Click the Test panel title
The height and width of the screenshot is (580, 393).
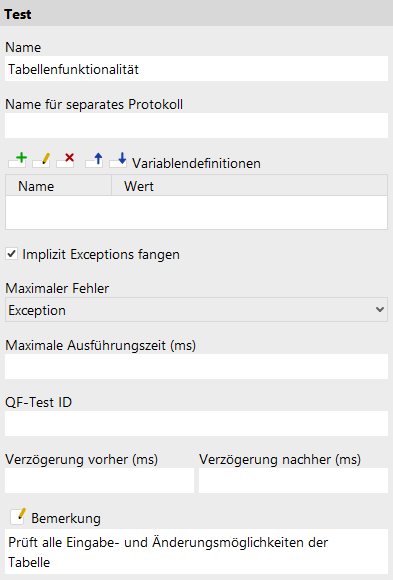17,14
